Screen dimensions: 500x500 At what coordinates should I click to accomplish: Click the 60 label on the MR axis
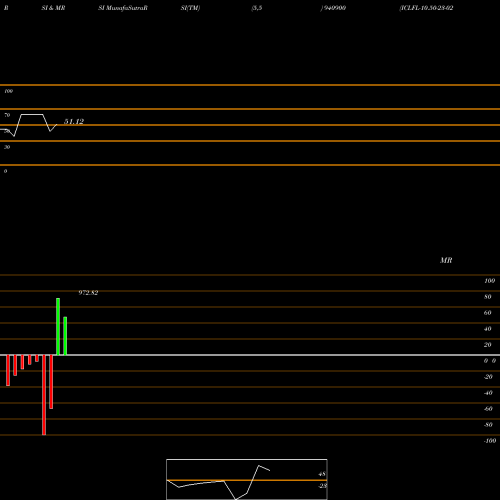[x=488, y=313]
